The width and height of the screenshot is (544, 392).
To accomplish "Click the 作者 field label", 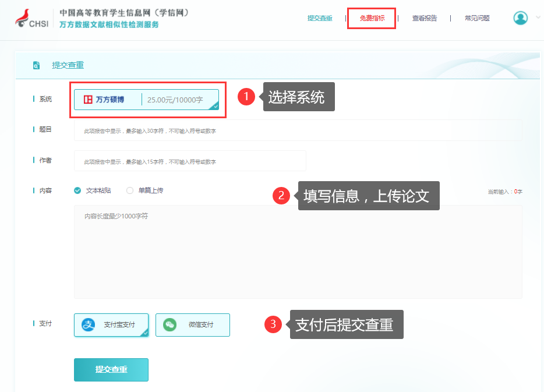I will tap(45, 160).
